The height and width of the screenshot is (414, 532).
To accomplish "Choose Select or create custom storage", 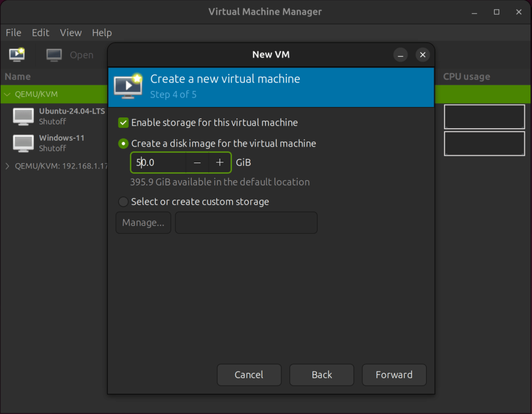I will click(124, 202).
